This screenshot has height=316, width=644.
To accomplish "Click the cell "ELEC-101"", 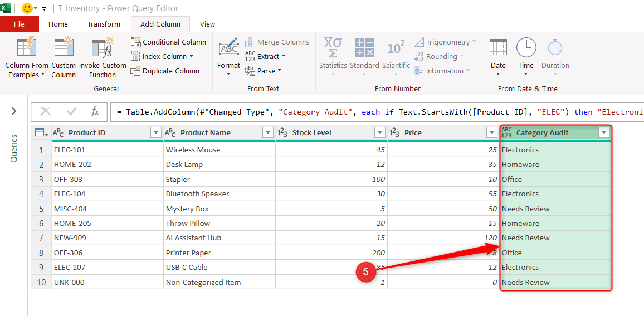I will coord(107,150).
